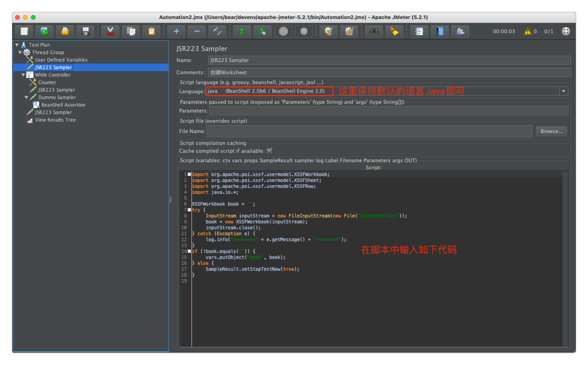Click the error count 0 next to the warning icon
The width and height of the screenshot is (588, 365).
pyautogui.click(x=535, y=32)
